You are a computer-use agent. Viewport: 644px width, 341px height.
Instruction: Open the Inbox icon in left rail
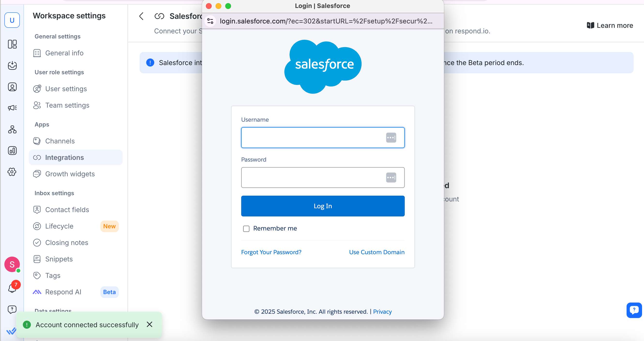(12, 66)
